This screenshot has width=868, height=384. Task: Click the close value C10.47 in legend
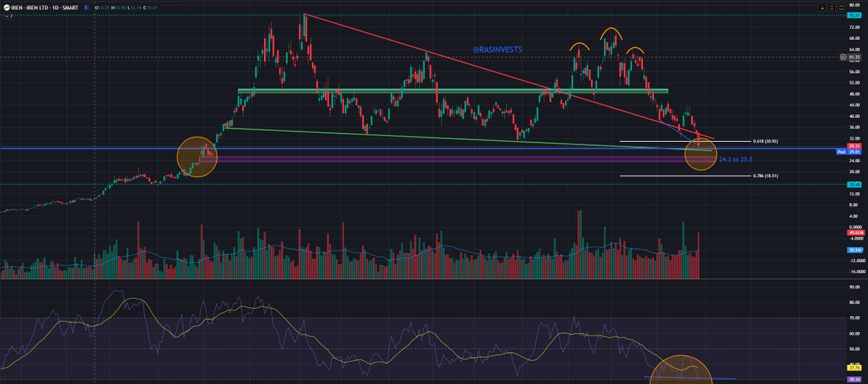click(x=150, y=7)
